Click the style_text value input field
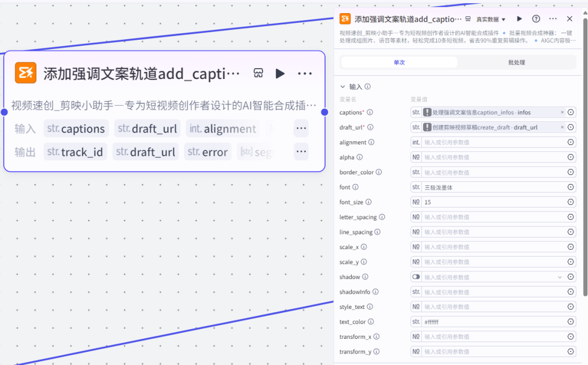The width and height of the screenshot is (588, 365). 493,307
